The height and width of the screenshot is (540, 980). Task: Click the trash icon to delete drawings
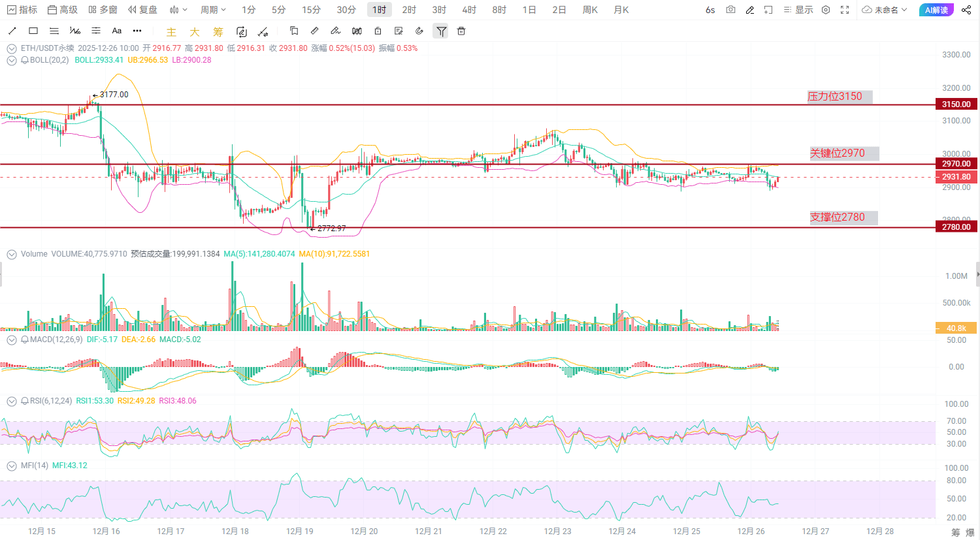461,31
